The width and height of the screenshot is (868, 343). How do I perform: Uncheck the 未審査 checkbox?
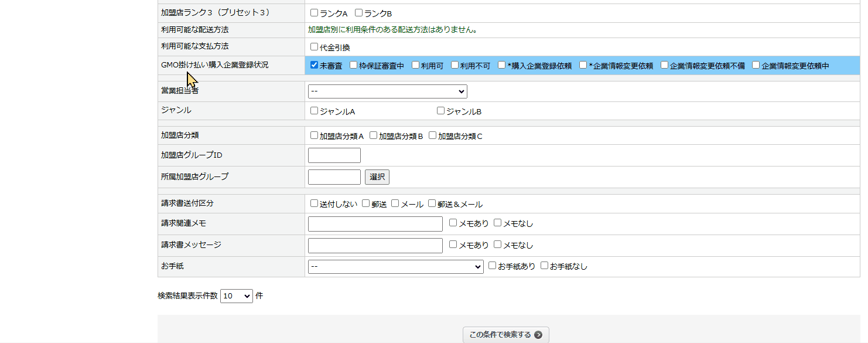pyautogui.click(x=315, y=65)
